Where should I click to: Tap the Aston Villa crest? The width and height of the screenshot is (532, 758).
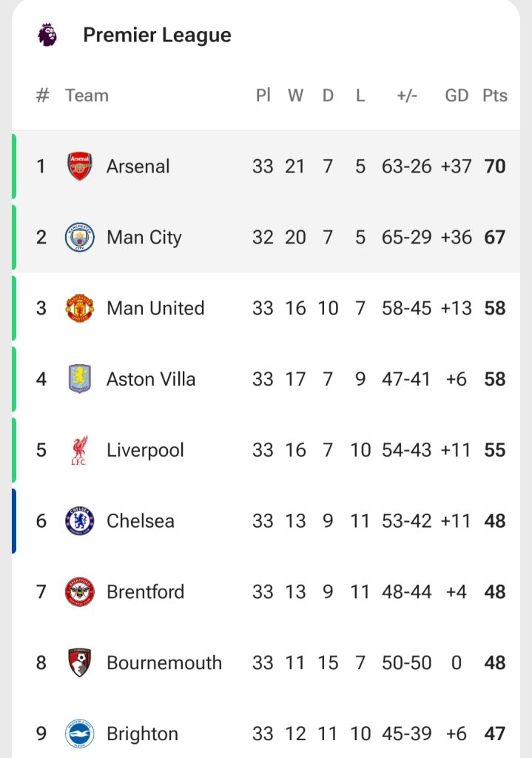(x=79, y=379)
